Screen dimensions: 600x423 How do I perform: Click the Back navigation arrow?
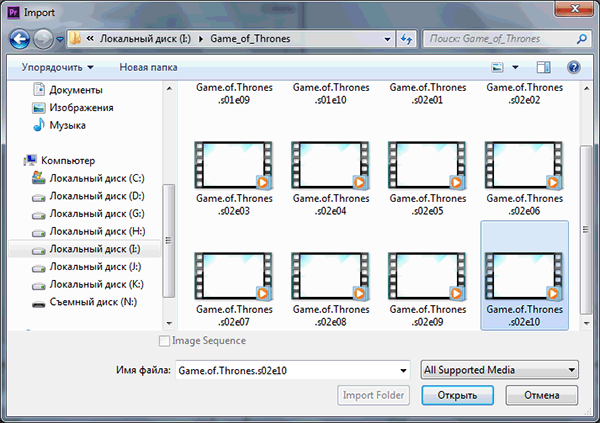click(x=19, y=39)
